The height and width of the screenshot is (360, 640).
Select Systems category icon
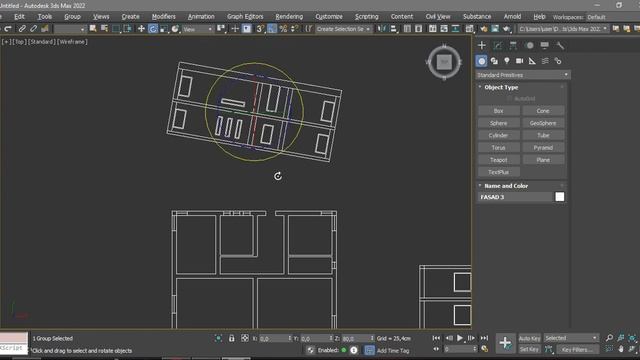[x=558, y=61]
